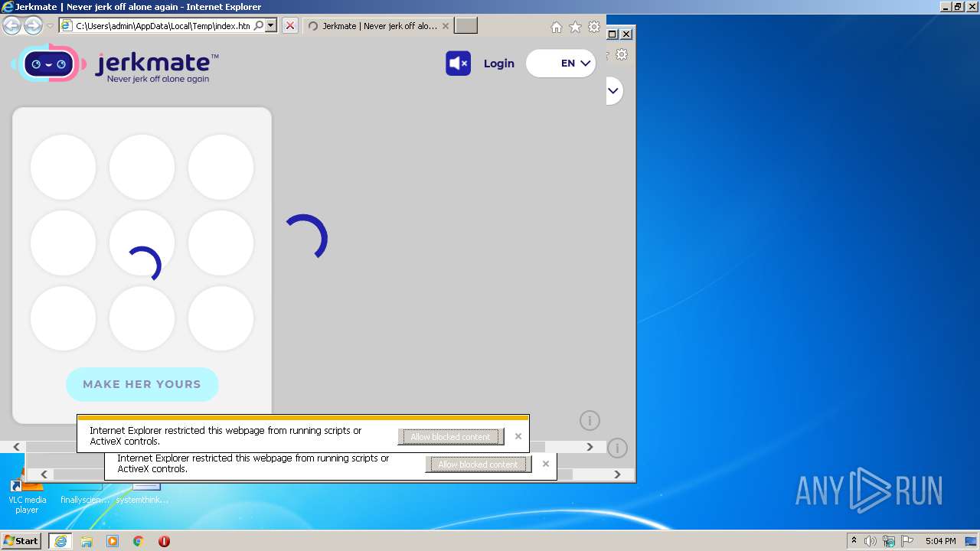Go forward with the browser Forward arrow
Screen dimensions: 980x551
click(x=33, y=26)
